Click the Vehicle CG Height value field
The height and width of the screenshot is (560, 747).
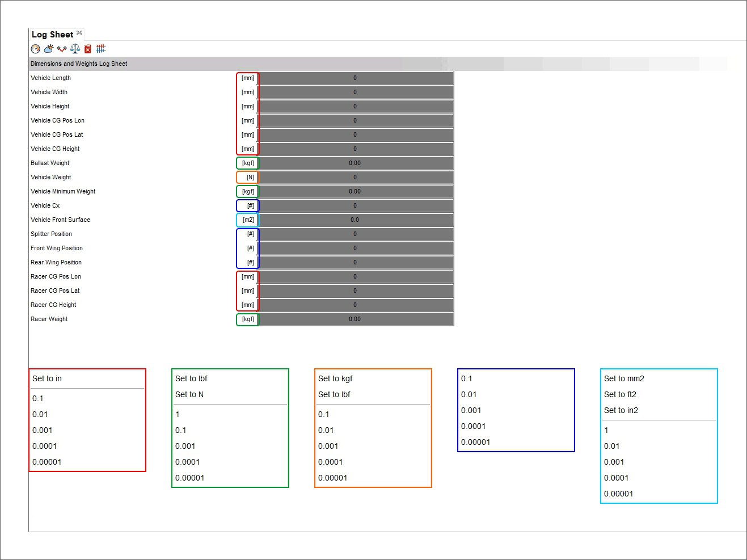(356, 149)
